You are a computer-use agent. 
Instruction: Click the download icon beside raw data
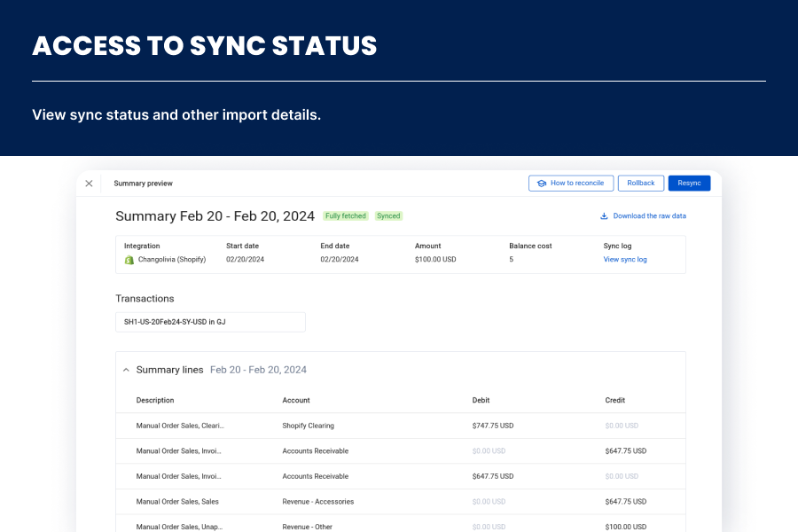click(x=604, y=215)
